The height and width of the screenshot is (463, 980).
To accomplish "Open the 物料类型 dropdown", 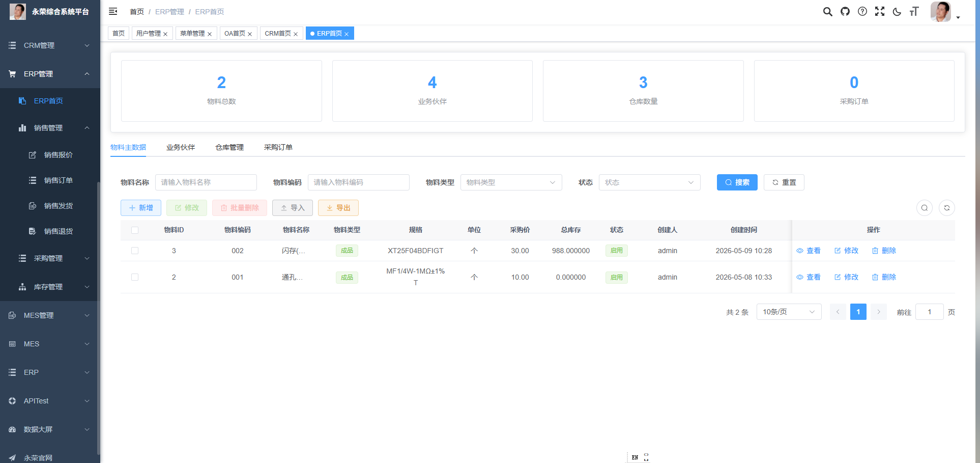I will [x=511, y=182].
